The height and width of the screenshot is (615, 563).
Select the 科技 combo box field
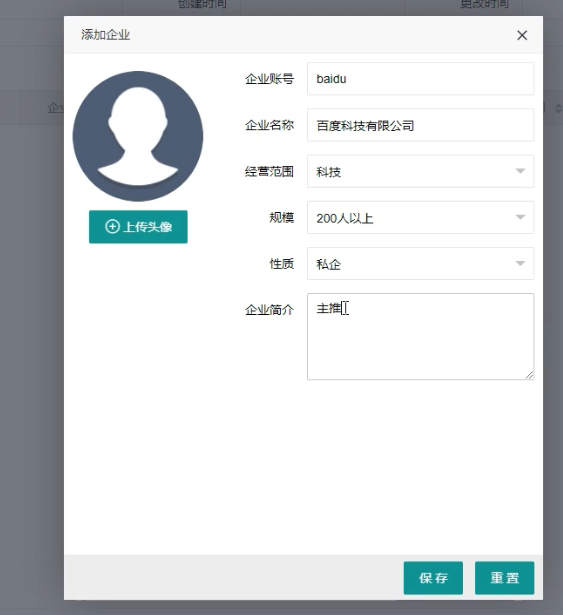(420, 171)
